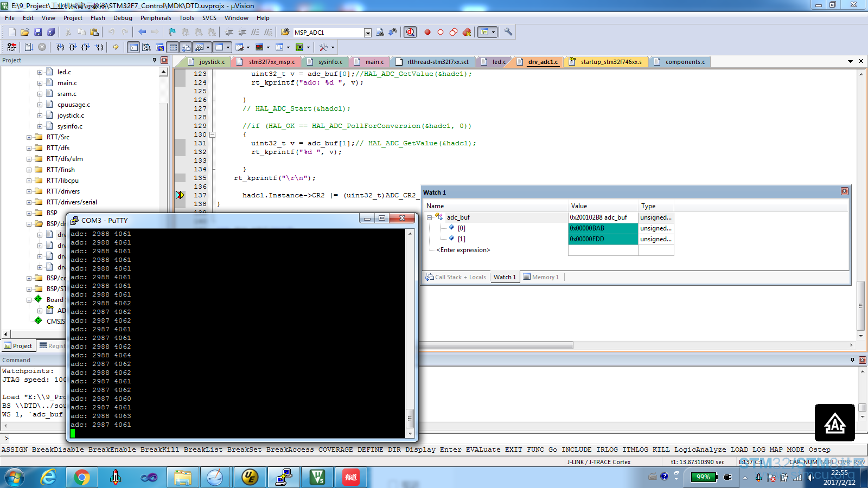Image resolution: width=868 pixels, height=488 pixels.
Task: Switch to the Memory 1 tab
Action: 541,277
